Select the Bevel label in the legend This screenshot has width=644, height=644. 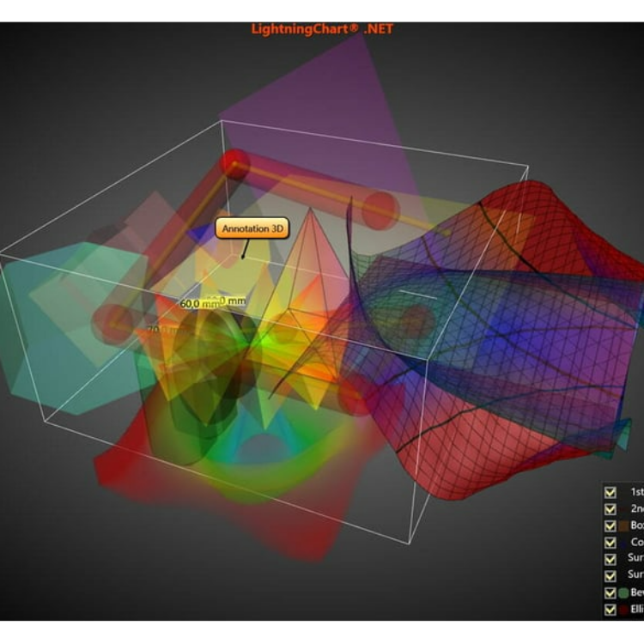click(637, 592)
